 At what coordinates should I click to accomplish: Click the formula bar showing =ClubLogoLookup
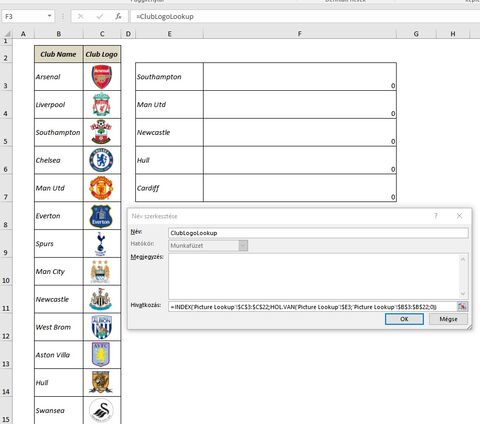[305, 16]
